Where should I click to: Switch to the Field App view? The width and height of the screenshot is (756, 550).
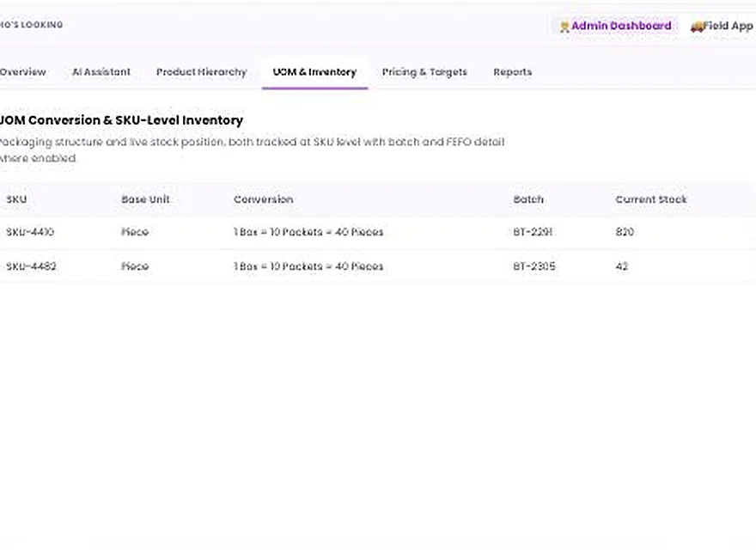[x=722, y=26]
